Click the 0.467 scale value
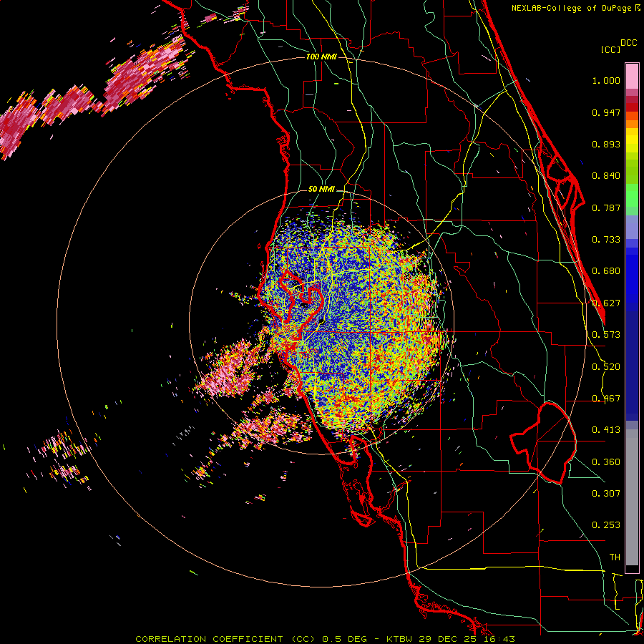644x644 pixels. (606, 399)
